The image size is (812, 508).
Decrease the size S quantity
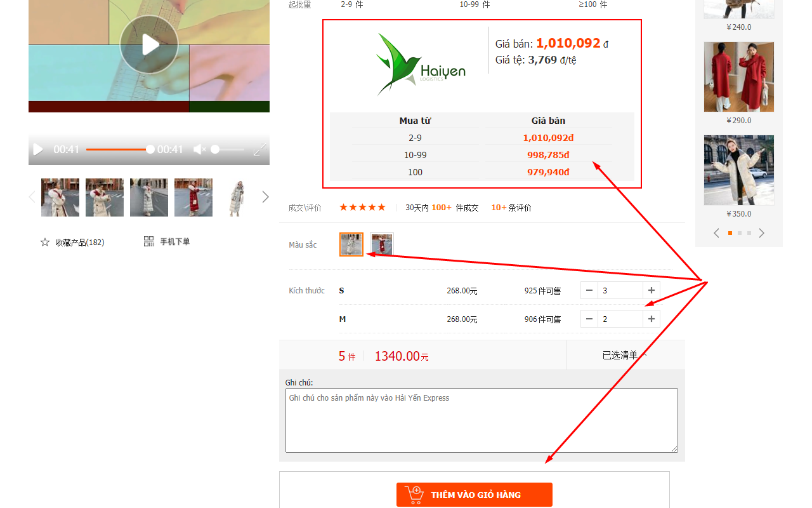[x=589, y=290]
